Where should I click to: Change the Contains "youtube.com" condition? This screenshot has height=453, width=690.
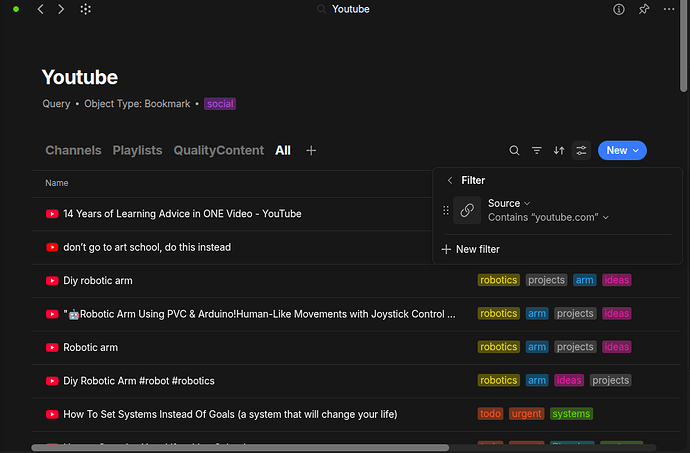(x=548, y=217)
